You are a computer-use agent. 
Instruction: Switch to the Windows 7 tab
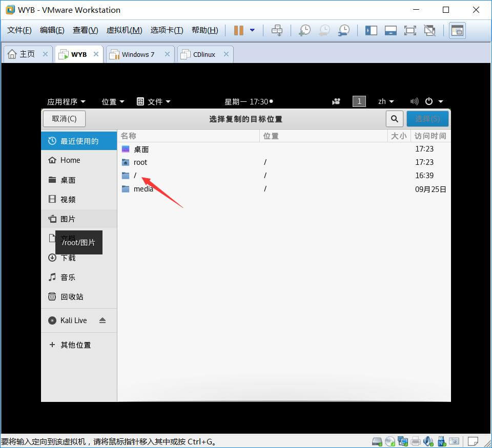(x=138, y=54)
